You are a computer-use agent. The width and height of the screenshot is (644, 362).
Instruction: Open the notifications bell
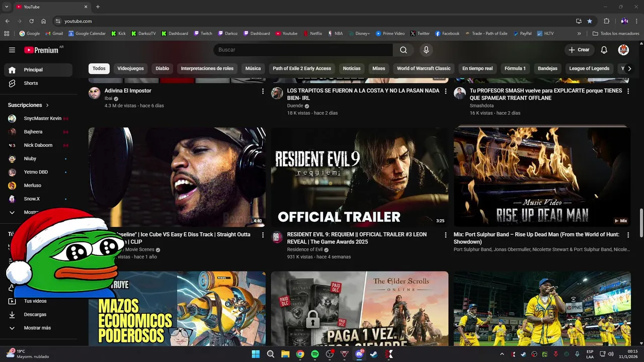point(604,50)
